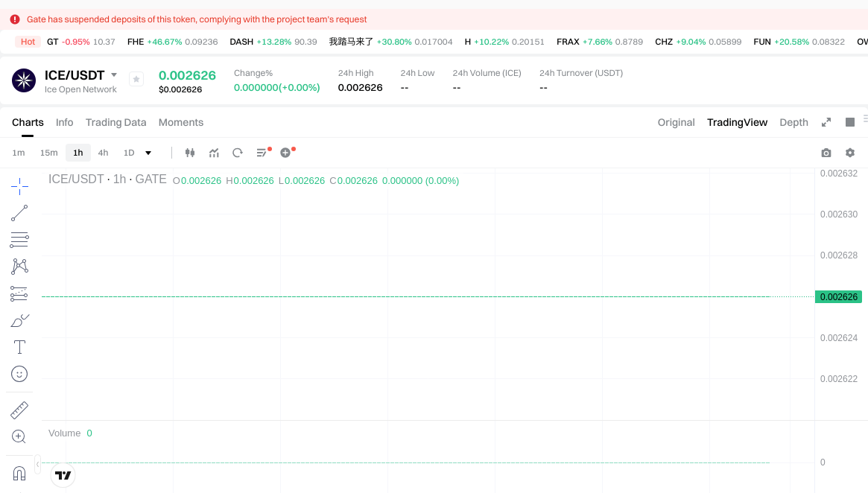
Task: Refresh the chart with reload icon
Action: pyautogui.click(x=238, y=152)
